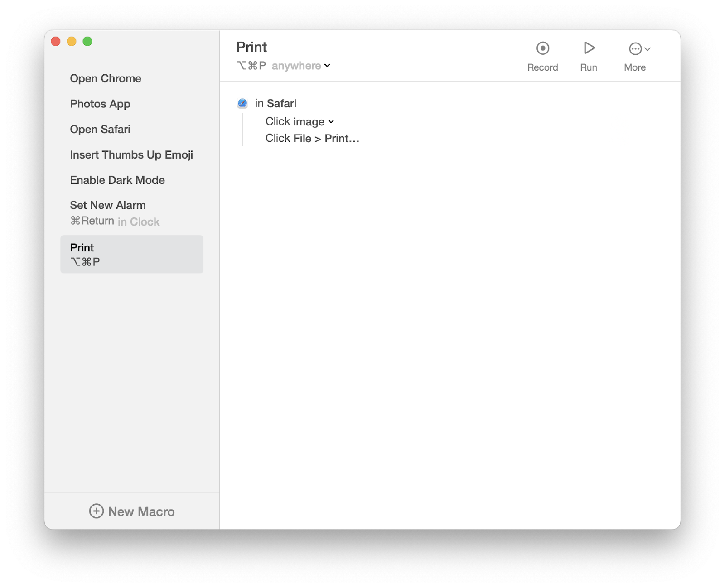This screenshot has width=725, height=588.
Task: Select the Photos App macro
Action: (x=100, y=104)
